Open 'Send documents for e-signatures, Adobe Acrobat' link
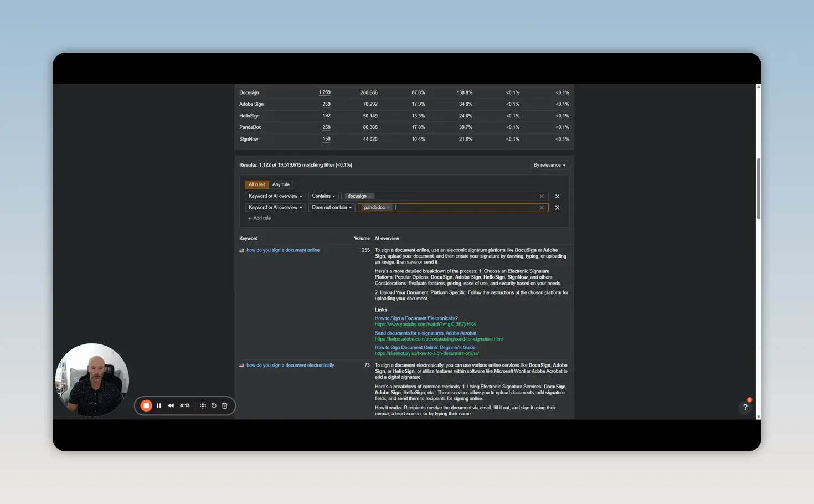Image resolution: width=814 pixels, height=504 pixels. click(x=425, y=333)
